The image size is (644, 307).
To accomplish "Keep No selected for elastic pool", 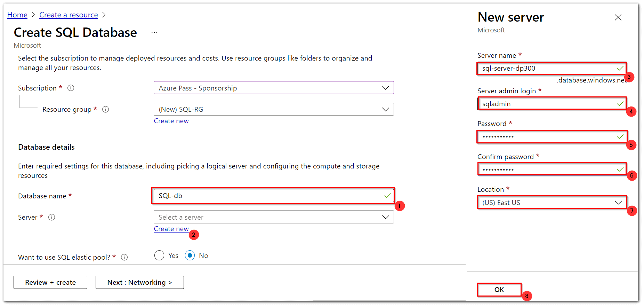I will 190,255.
